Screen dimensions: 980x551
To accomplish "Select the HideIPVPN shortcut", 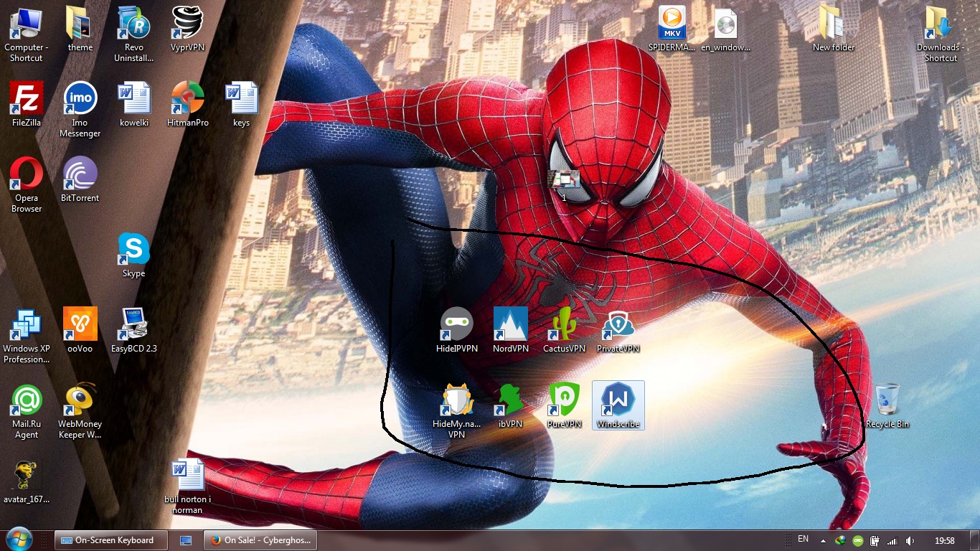I will (x=457, y=330).
